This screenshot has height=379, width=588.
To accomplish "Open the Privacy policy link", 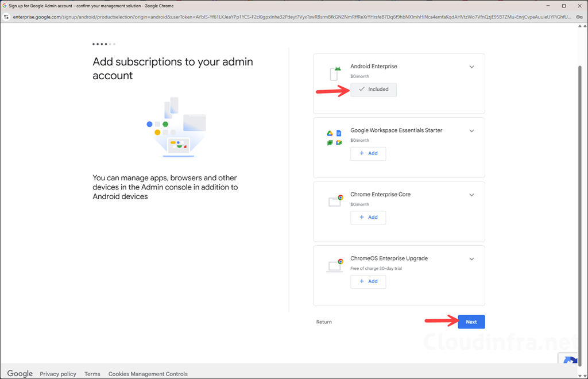I will pos(58,374).
